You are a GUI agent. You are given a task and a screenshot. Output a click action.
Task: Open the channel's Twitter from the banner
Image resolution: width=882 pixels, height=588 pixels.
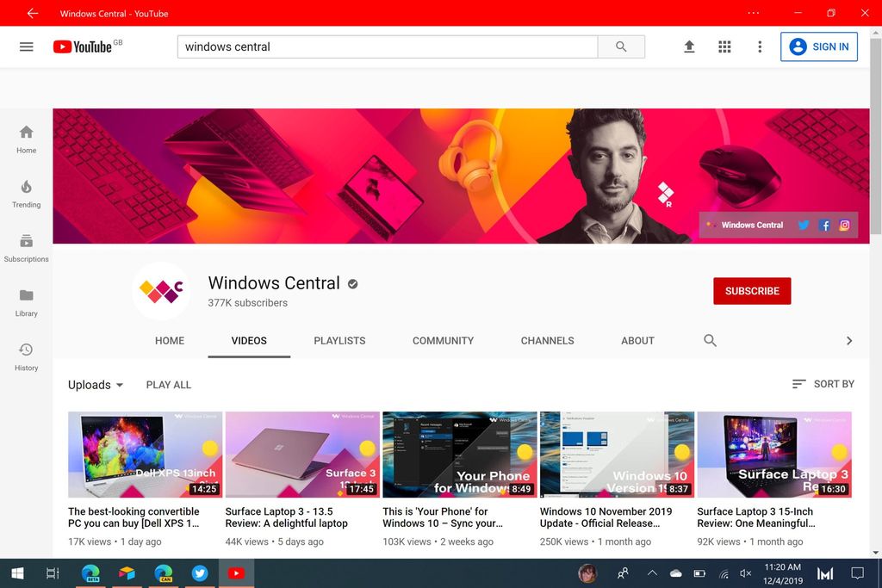pyautogui.click(x=804, y=225)
